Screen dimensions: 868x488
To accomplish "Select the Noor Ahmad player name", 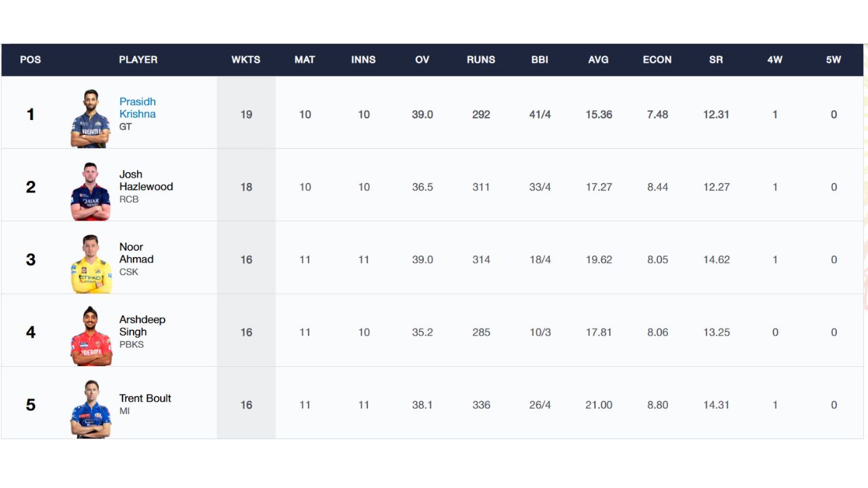I will point(136,253).
